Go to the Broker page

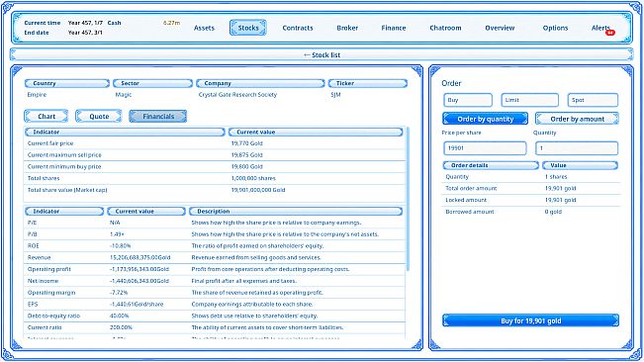click(347, 28)
